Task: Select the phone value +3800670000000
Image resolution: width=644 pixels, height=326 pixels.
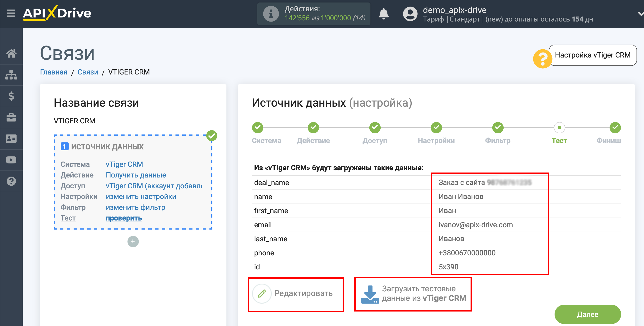Action: coord(467,253)
